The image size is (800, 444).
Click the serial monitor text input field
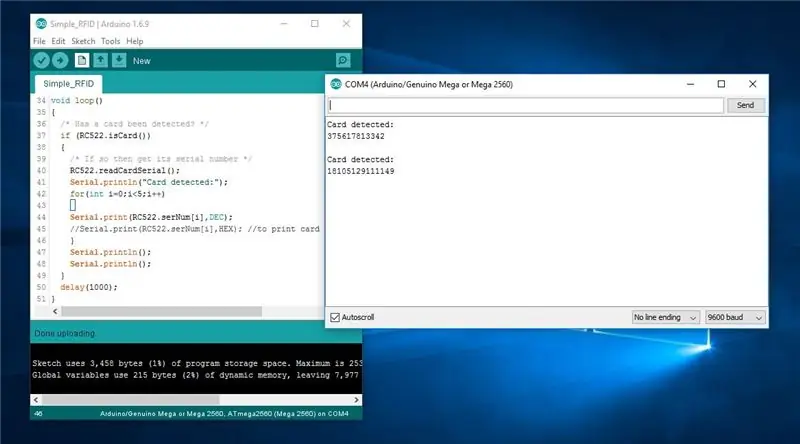[526, 106]
